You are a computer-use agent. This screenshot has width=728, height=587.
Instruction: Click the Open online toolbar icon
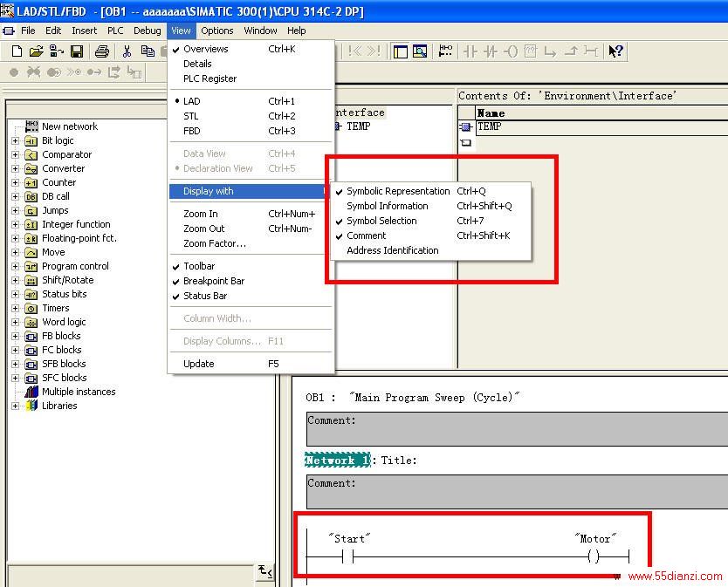click(x=57, y=51)
